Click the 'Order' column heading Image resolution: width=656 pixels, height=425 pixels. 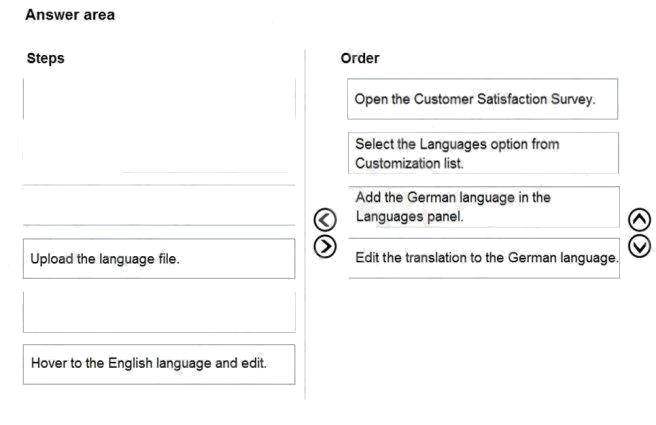coord(360,58)
